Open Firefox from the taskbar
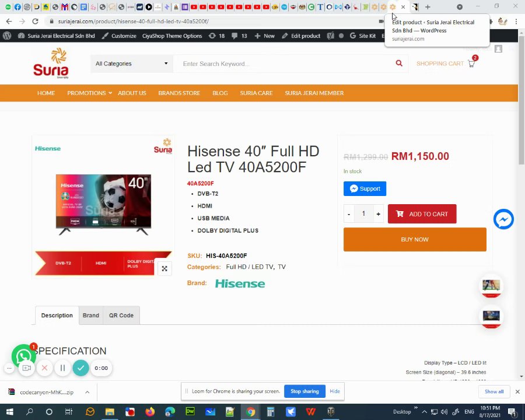 150,412
